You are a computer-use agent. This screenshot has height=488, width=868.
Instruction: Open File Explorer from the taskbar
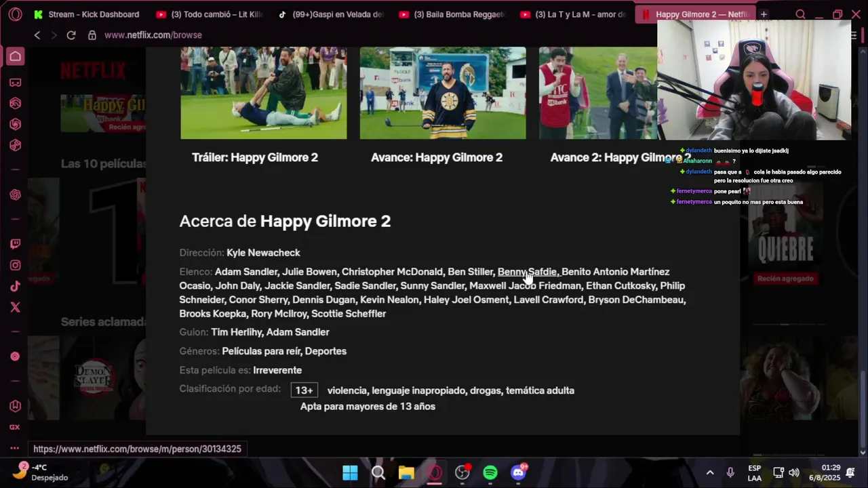click(406, 472)
